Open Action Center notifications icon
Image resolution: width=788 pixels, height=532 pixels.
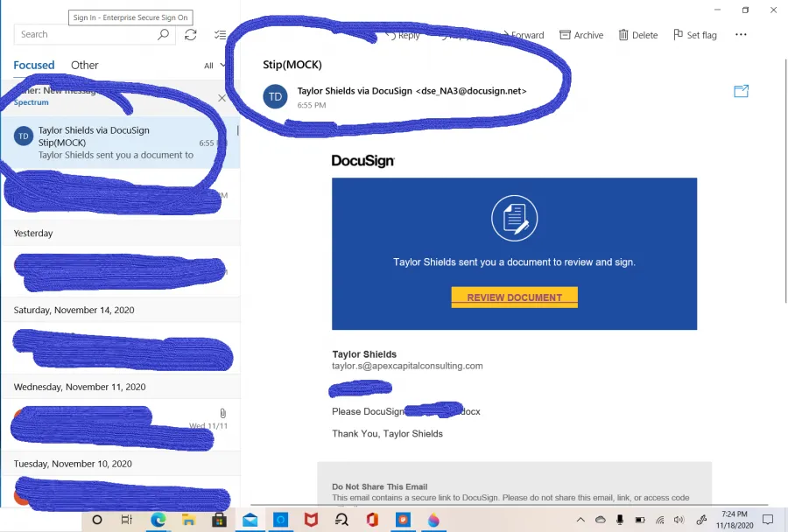point(768,520)
